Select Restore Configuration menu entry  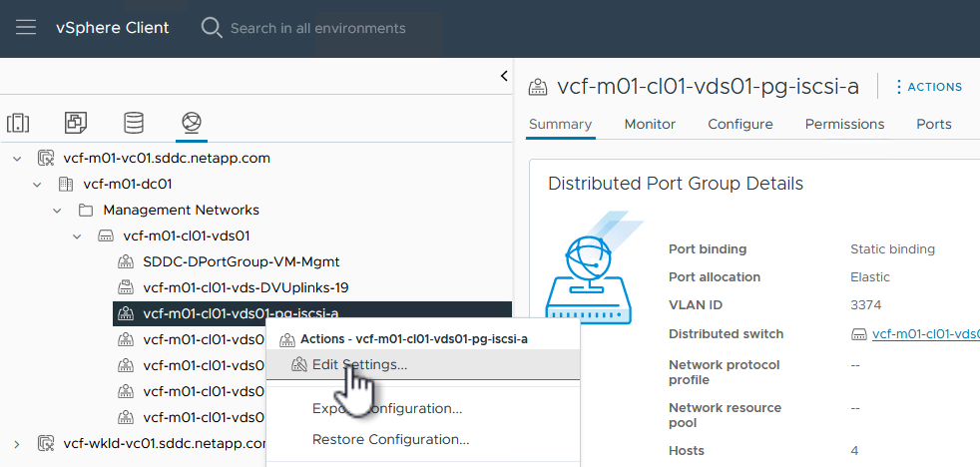tap(390, 439)
